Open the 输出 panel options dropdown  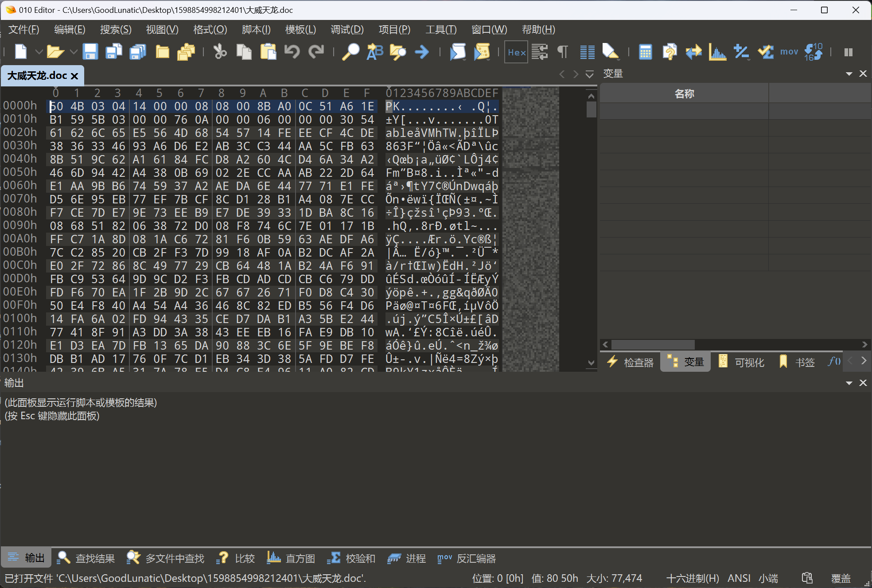pos(849,383)
